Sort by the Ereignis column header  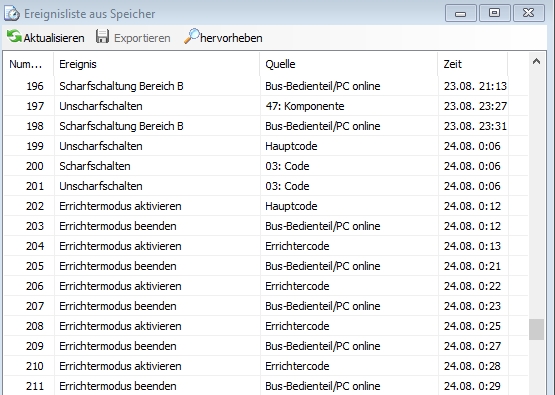point(157,64)
